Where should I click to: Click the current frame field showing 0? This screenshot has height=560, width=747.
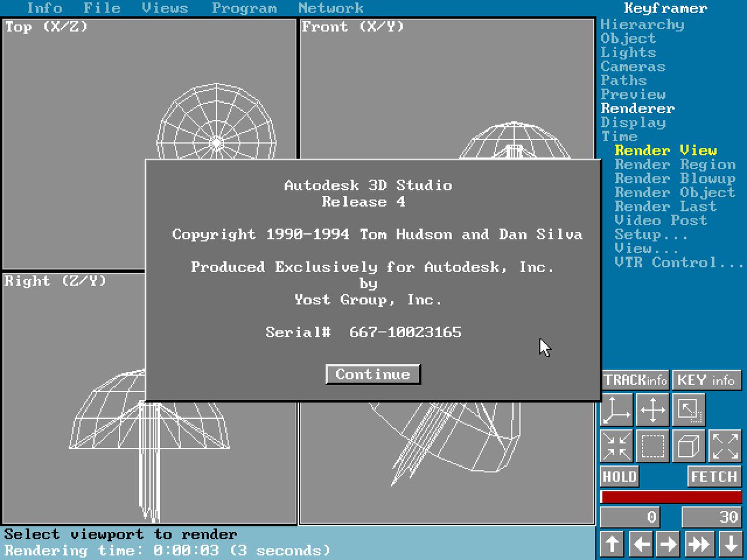pyautogui.click(x=630, y=517)
